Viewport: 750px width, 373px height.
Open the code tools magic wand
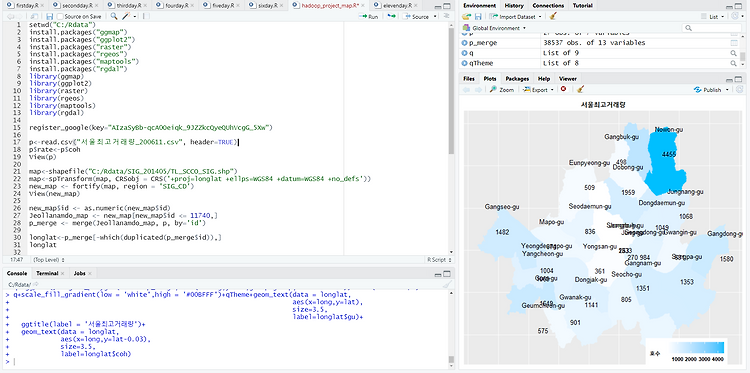[125, 16]
